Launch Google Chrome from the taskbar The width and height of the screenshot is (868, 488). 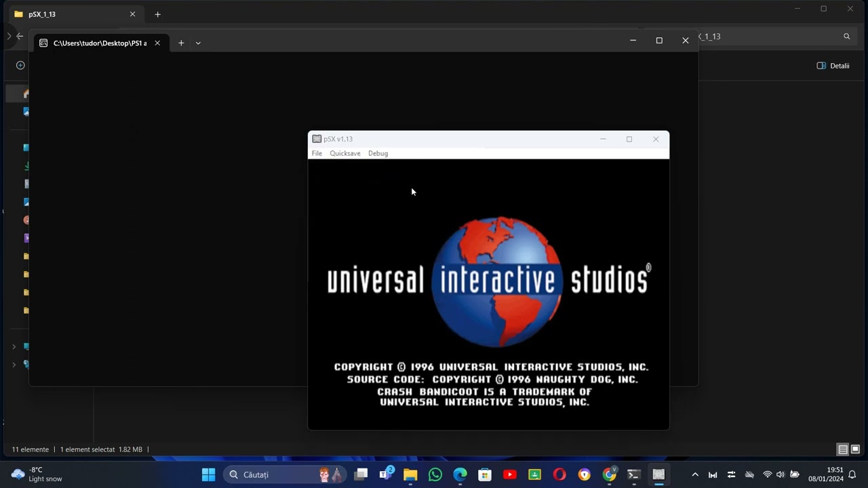click(610, 474)
